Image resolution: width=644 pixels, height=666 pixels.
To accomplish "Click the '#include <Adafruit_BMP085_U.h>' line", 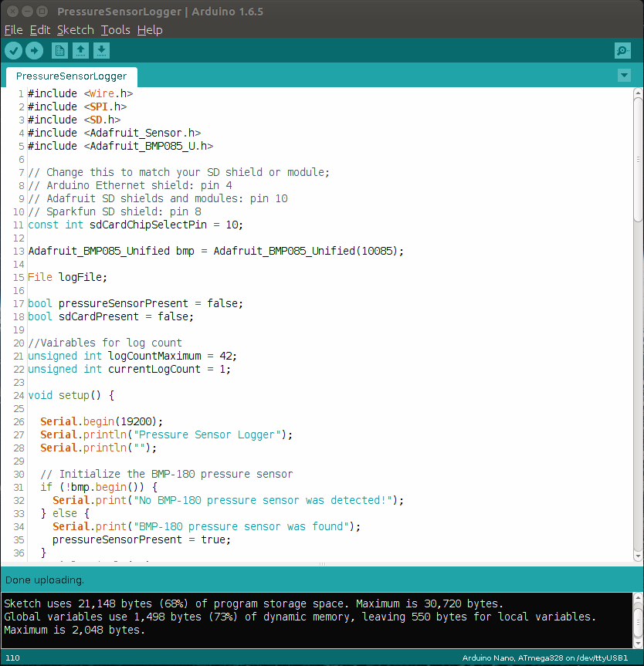I will click(x=120, y=146).
